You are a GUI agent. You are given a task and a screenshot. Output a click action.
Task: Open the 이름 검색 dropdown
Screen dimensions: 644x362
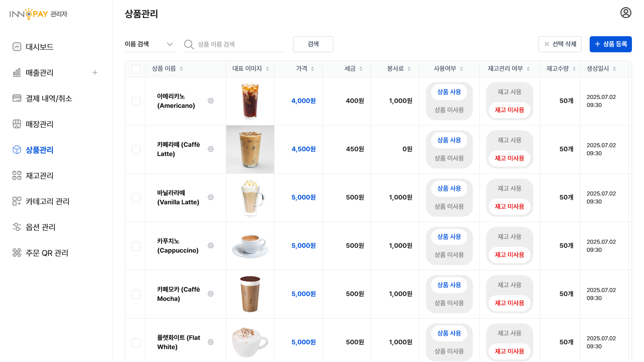150,44
